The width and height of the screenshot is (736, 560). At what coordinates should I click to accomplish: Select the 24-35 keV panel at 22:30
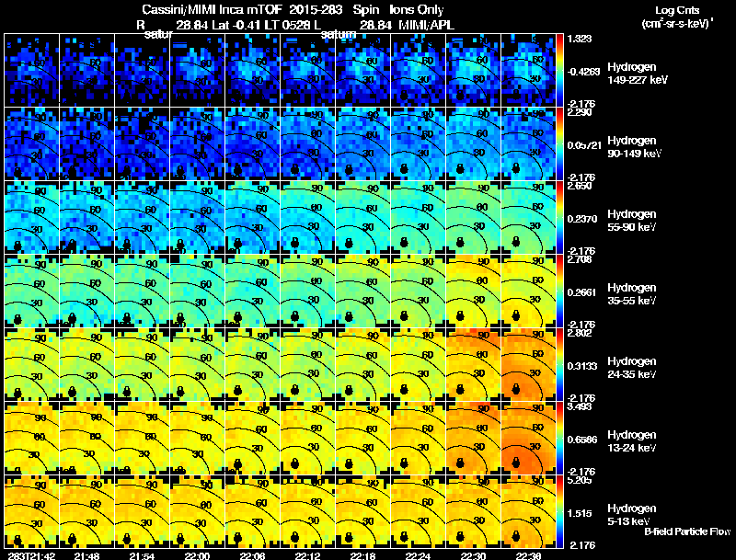point(474,365)
